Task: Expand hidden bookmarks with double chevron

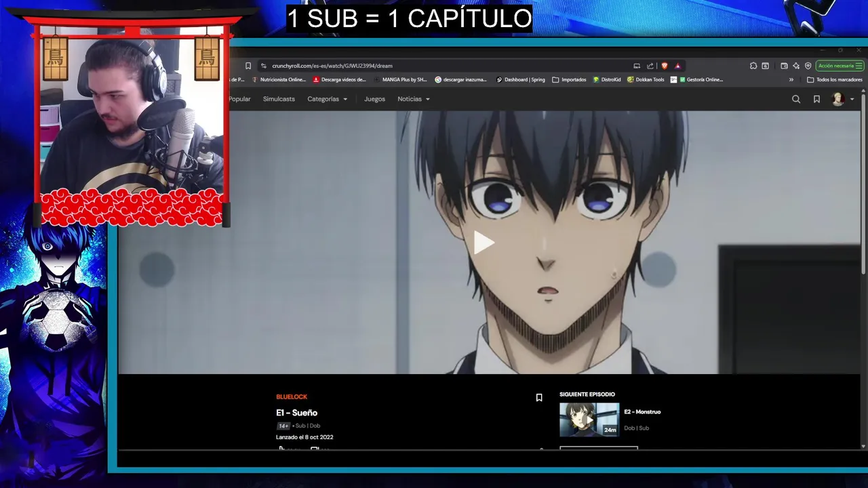Action: (x=791, y=79)
